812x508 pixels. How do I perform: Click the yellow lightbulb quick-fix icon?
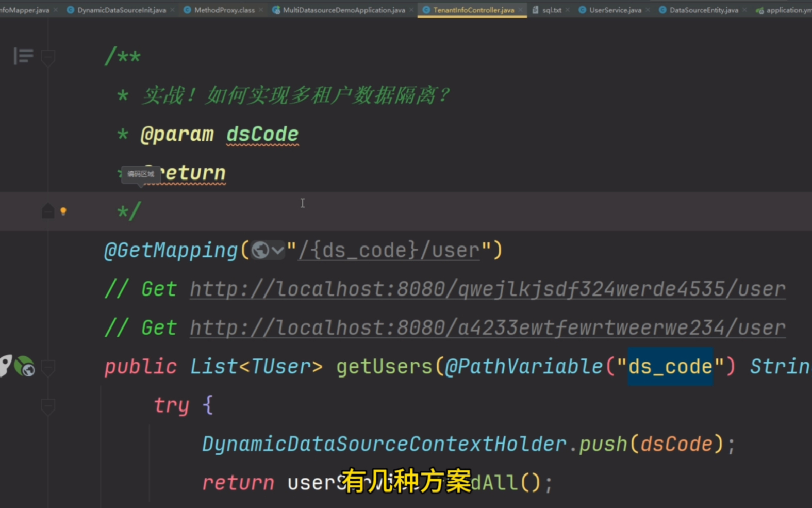point(63,211)
